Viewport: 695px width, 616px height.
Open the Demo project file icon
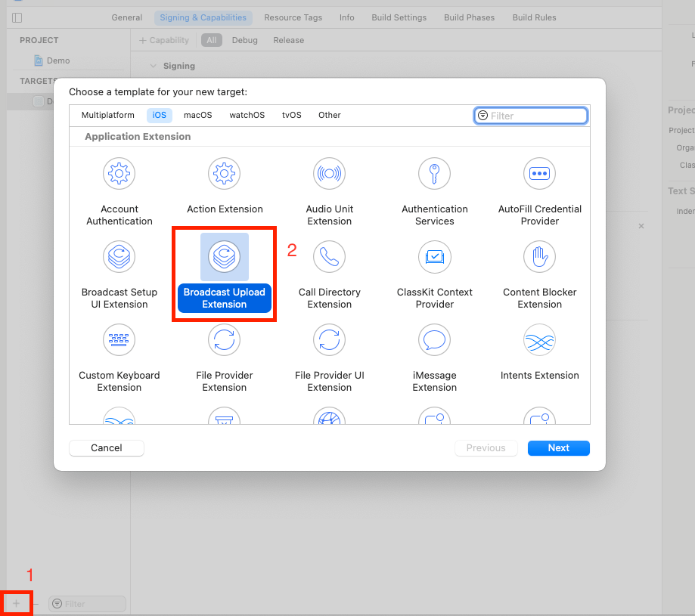[39, 60]
